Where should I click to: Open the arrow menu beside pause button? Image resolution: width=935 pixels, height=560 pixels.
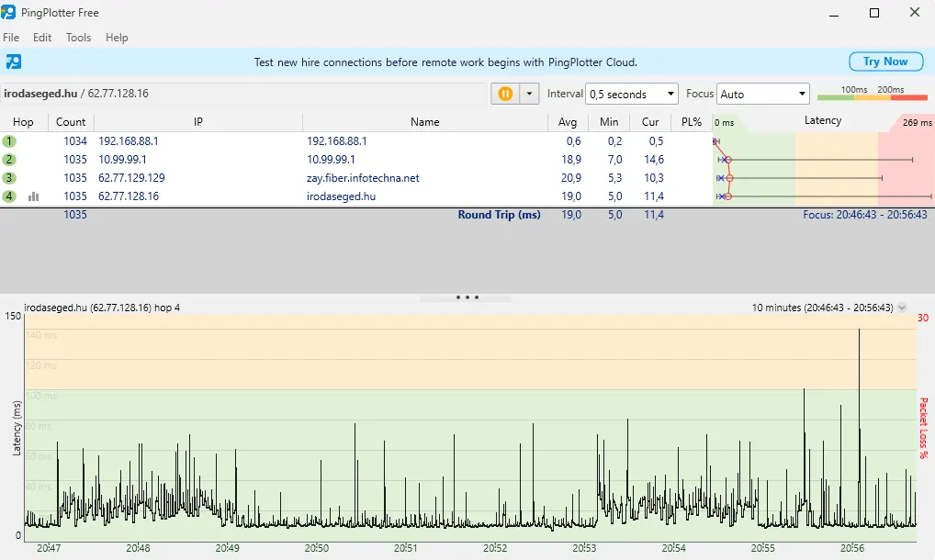coord(529,94)
